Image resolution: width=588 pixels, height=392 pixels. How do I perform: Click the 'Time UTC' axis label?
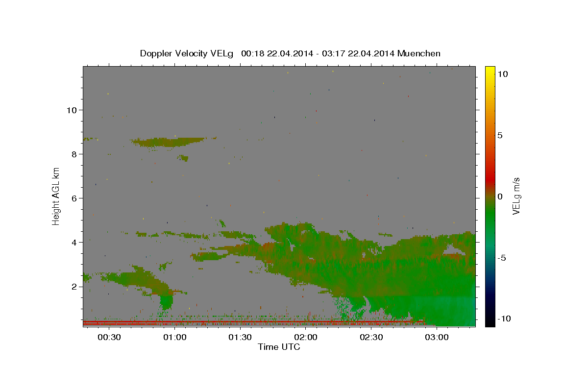click(279, 347)
